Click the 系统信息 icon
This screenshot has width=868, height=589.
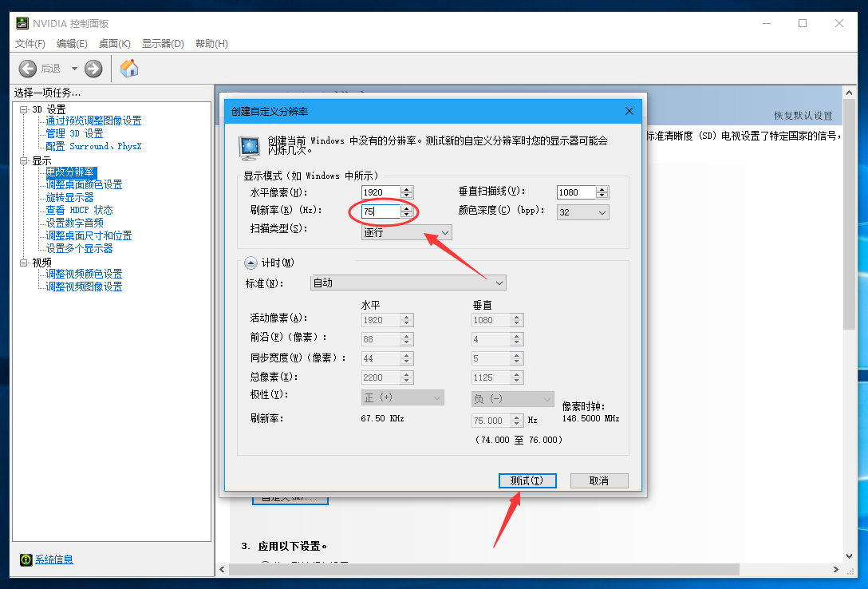coord(26,559)
